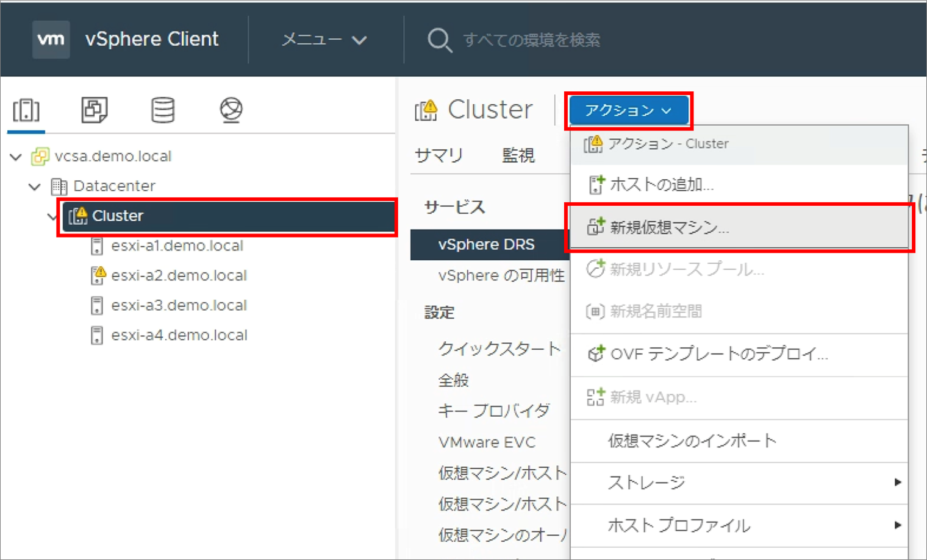Expand the ホスト プロファイル submenu arrow
The image size is (927, 560).
[x=897, y=525]
